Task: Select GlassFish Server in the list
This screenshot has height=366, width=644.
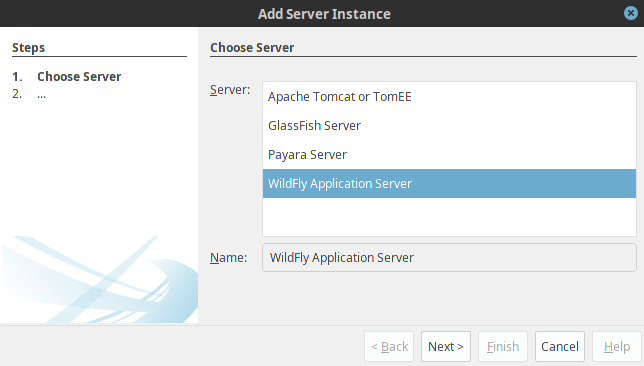Action: 449,125
